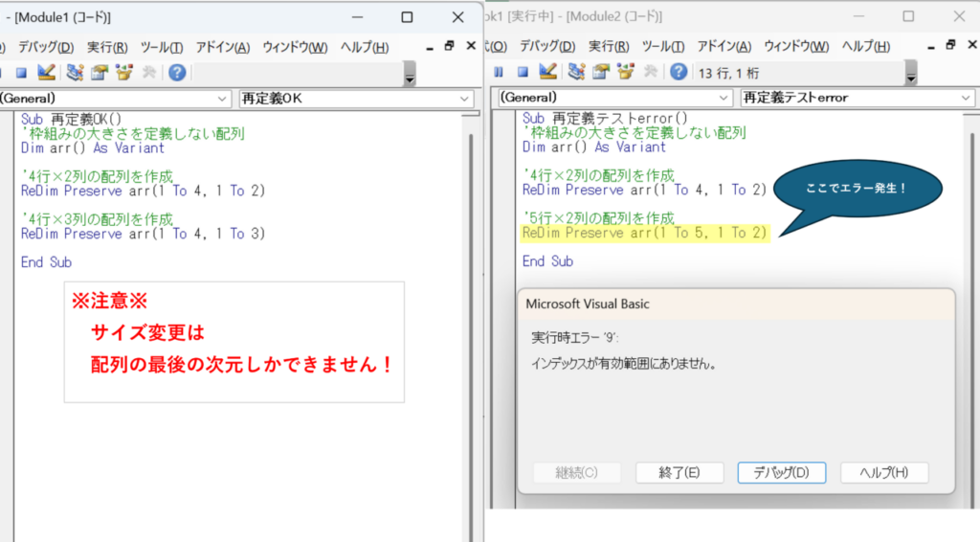The image size is (980, 542).
Task: Open ヘルプ(H) menu in Module1 window
Action: click(x=365, y=48)
